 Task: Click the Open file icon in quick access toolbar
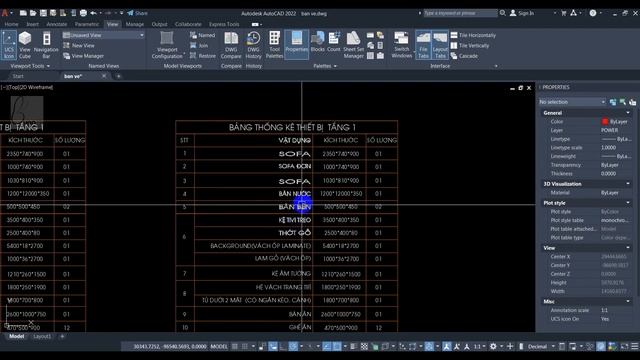point(33,13)
